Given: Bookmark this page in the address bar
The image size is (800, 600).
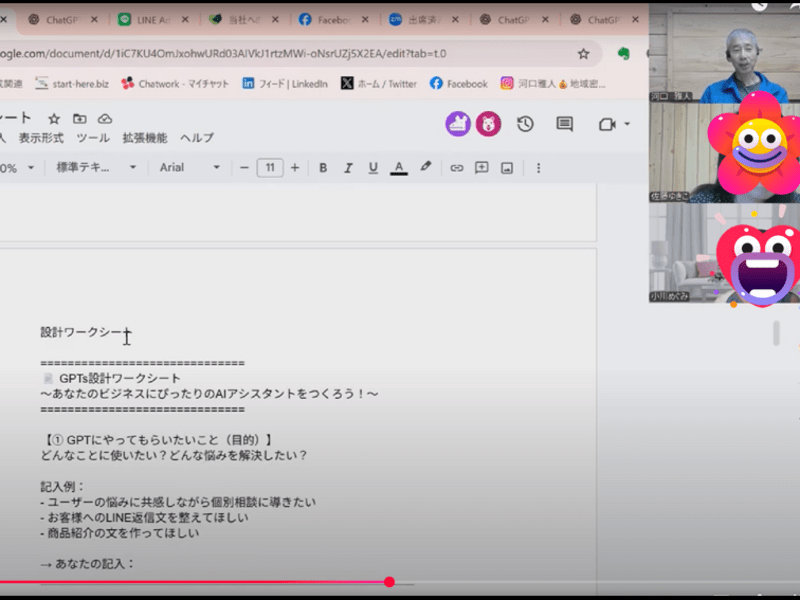Looking at the screenshot, I should (x=583, y=53).
